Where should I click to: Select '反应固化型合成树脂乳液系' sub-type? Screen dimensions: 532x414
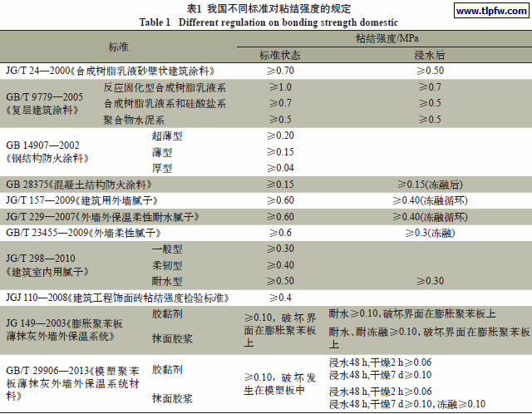[165, 87]
